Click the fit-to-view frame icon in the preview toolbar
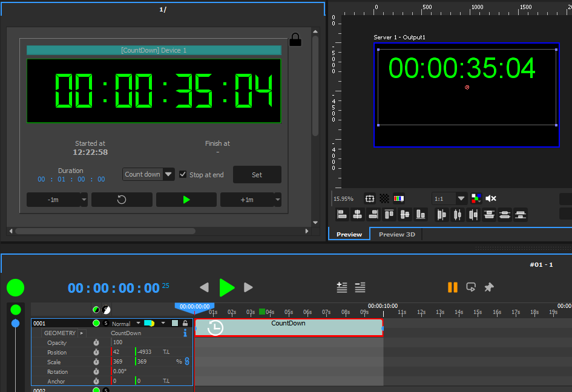 coord(370,199)
